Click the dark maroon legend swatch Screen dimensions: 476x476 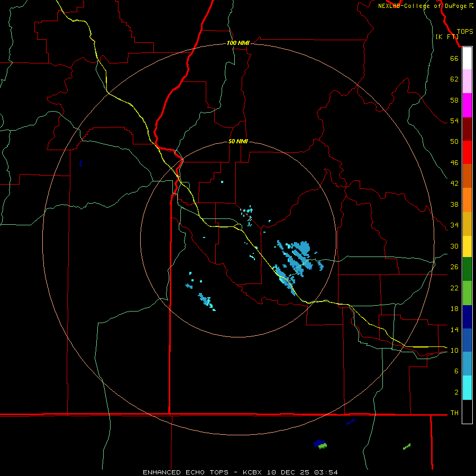point(467,129)
